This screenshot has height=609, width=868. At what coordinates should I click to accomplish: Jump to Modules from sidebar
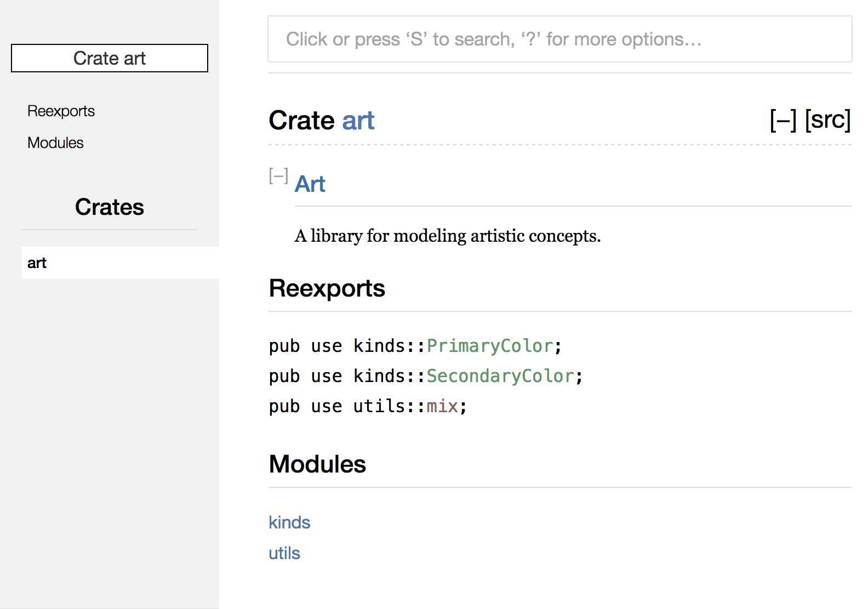point(55,143)
